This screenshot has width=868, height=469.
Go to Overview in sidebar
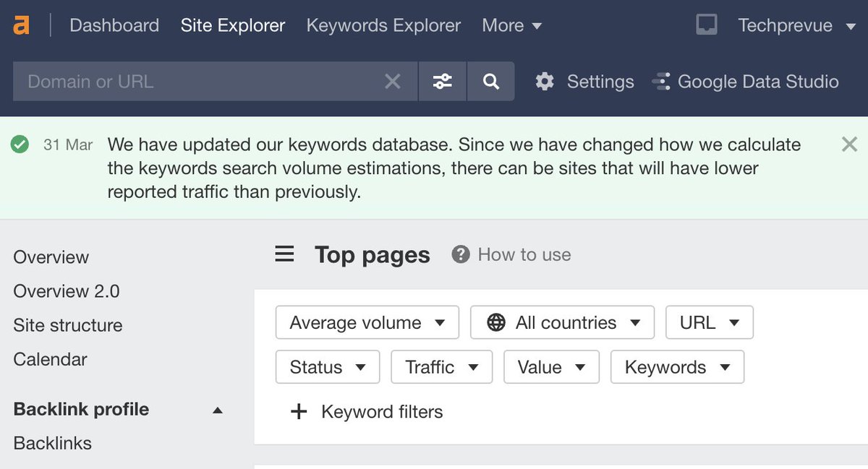(51, 257)
